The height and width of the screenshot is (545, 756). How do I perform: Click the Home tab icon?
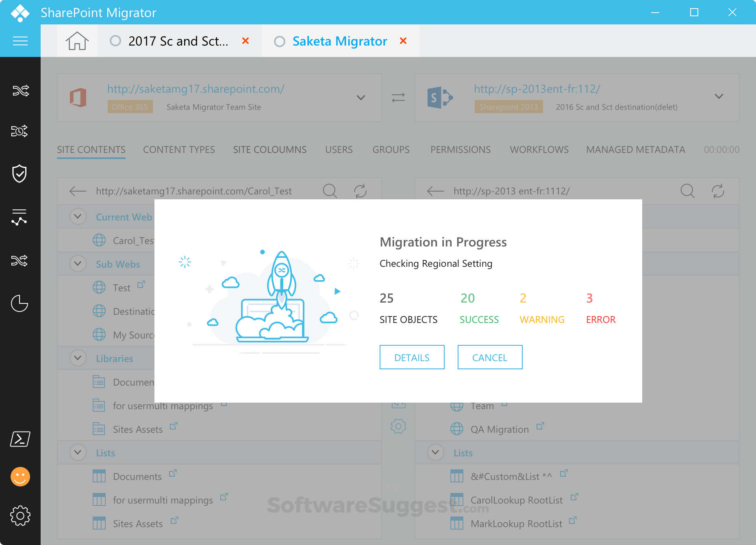click(x=77, y=41)
